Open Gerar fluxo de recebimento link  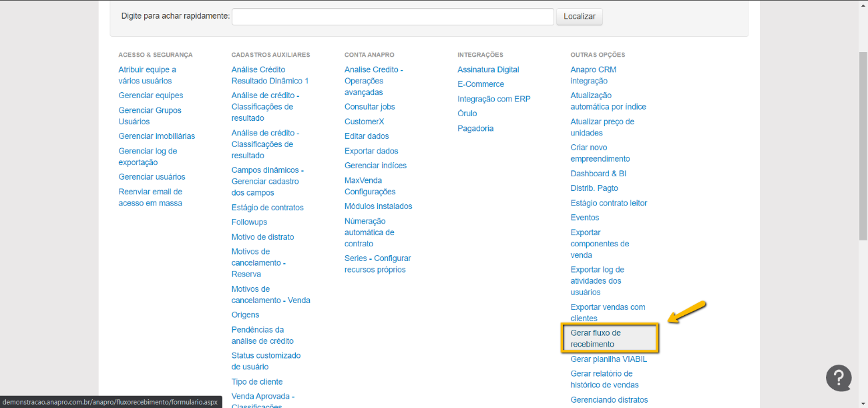(x=596, y=339)
